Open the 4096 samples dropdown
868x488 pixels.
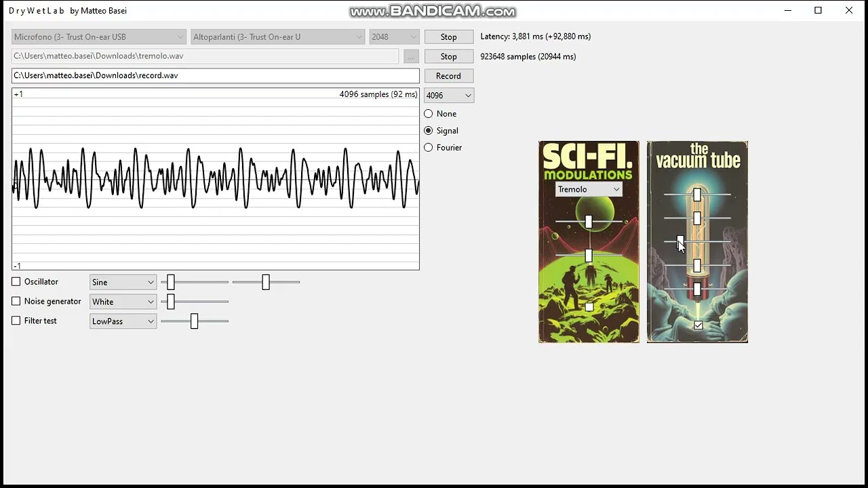click(448, 96)
